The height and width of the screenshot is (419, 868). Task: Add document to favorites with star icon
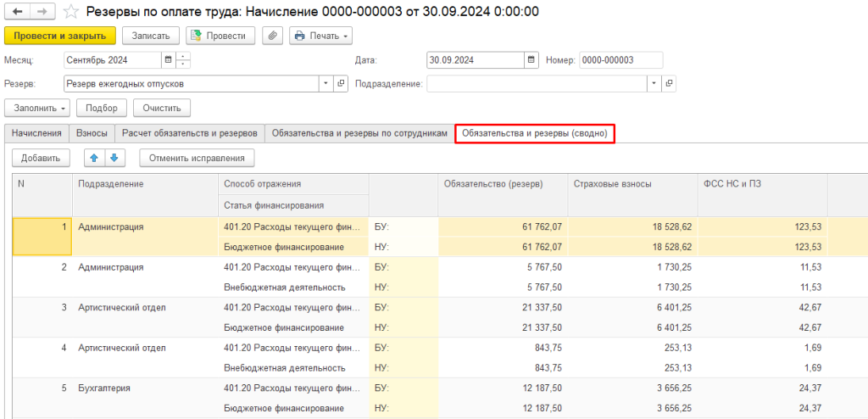coord(72,12)
